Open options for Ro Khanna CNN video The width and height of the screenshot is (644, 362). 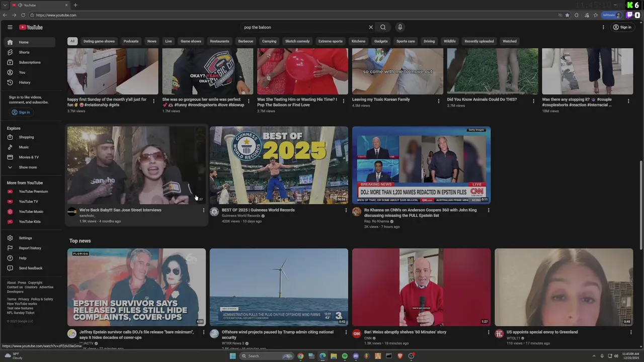click(489, 210)
